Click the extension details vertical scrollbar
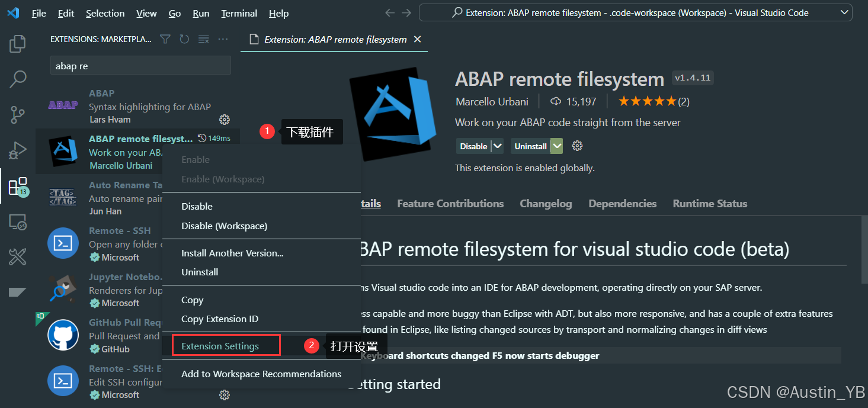This screenshot has height=408, width=868. (x=864, y=249)
